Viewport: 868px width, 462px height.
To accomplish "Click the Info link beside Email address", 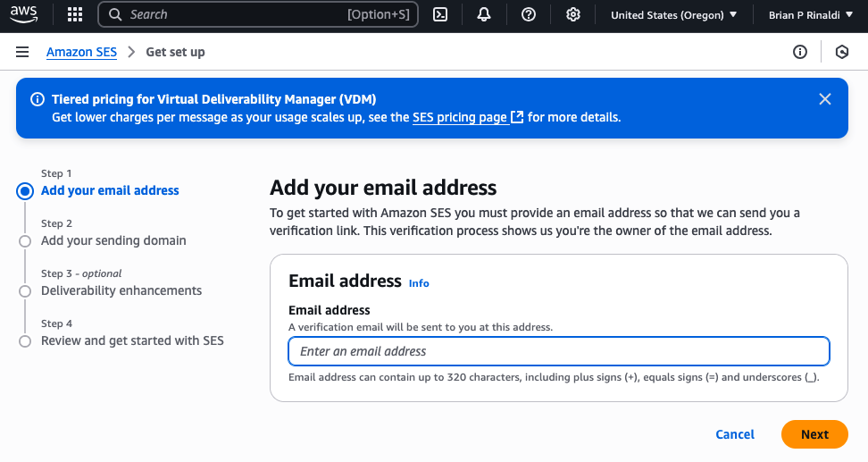I will click(x=419, y=283).
